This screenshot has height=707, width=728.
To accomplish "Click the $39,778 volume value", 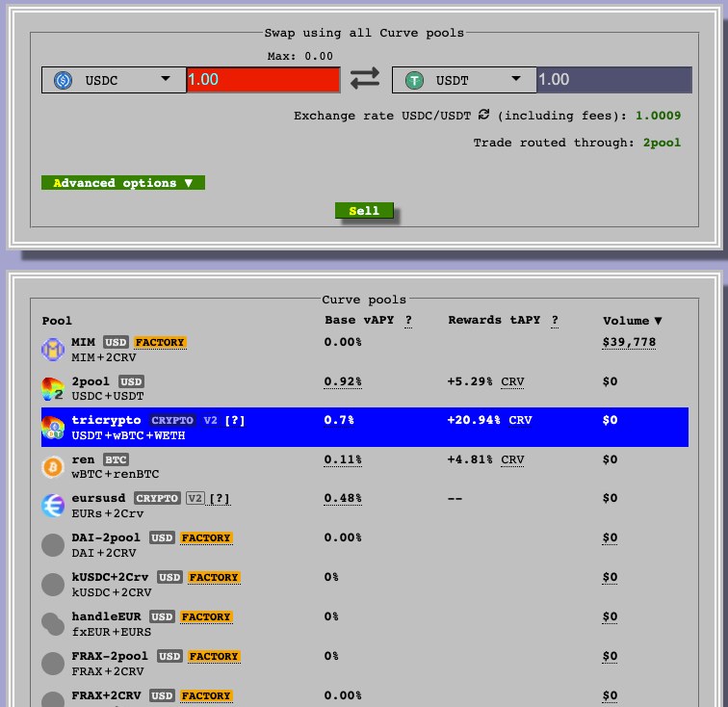I will 629,342.
